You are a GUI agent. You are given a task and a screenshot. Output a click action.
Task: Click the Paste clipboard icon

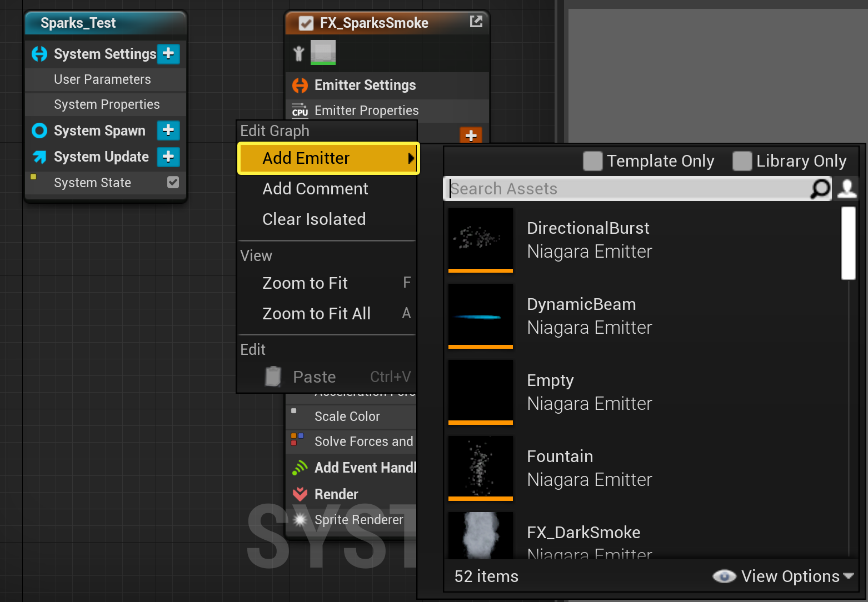(x=273, y=377)
